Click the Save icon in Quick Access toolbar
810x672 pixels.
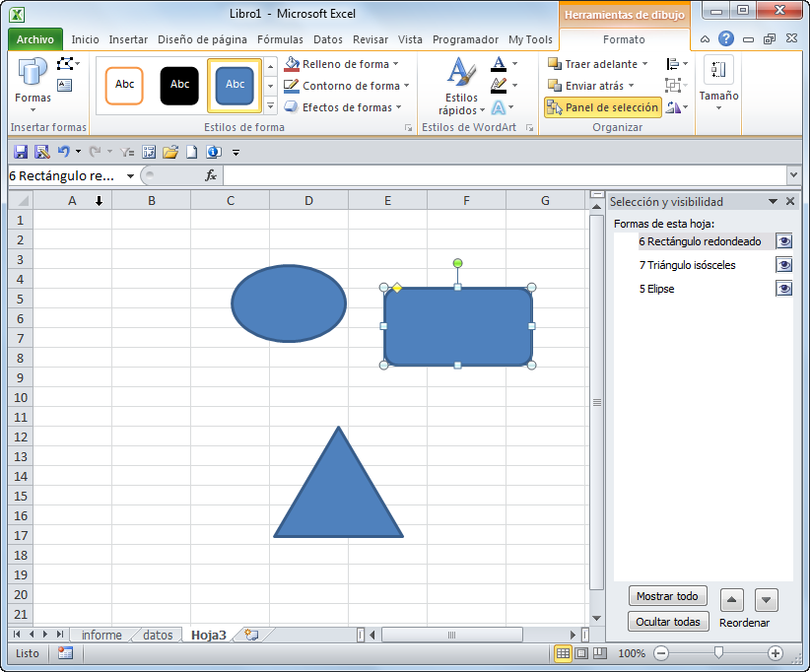pyautogui.click(x=20, y=152)
